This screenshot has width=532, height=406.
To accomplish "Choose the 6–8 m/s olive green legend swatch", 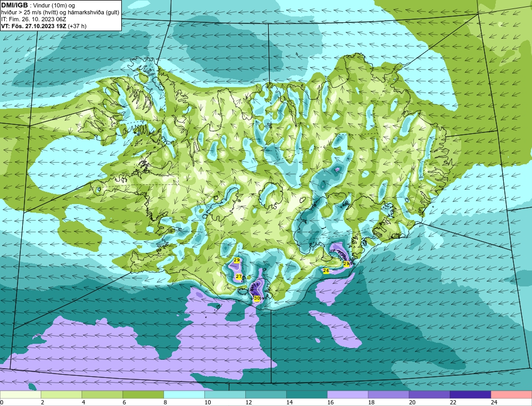I will point(143,395).
